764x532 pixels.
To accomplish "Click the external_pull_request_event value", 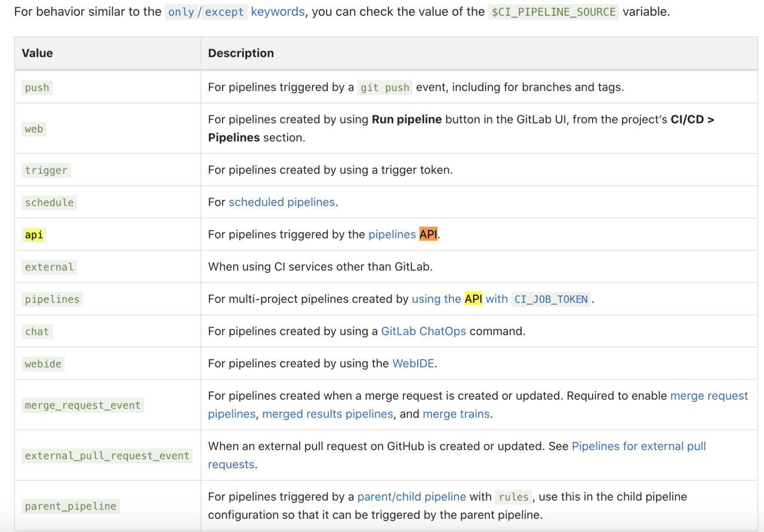I will pyautogui.click(x=107, y=456).
